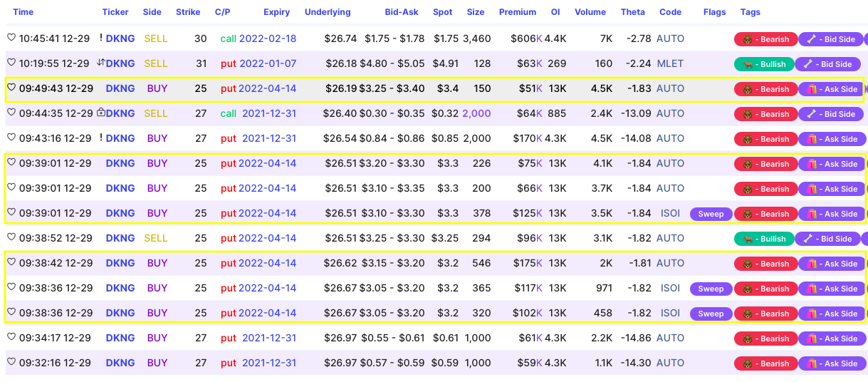
Task: Toggle favorite heart on the 09:34:17 row
Action: [x=11, y=336]
